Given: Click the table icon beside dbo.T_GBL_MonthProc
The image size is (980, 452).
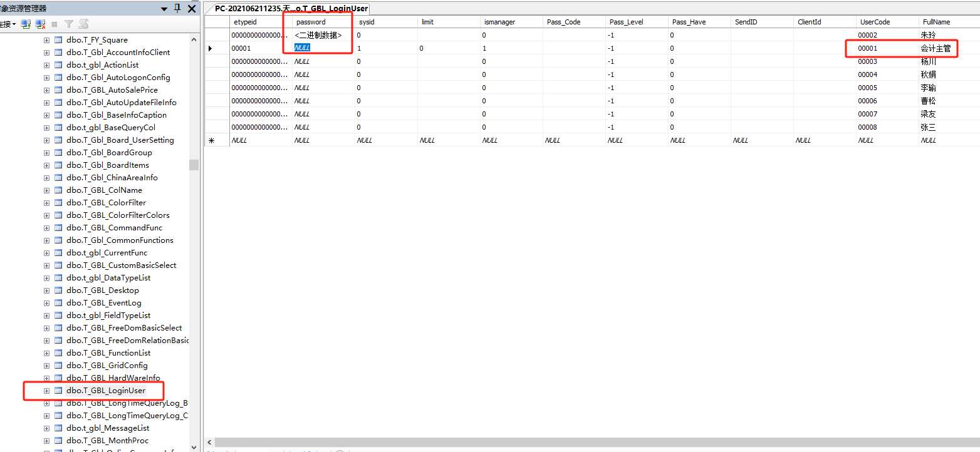Looking at the screenshot, I should [58, 441].
